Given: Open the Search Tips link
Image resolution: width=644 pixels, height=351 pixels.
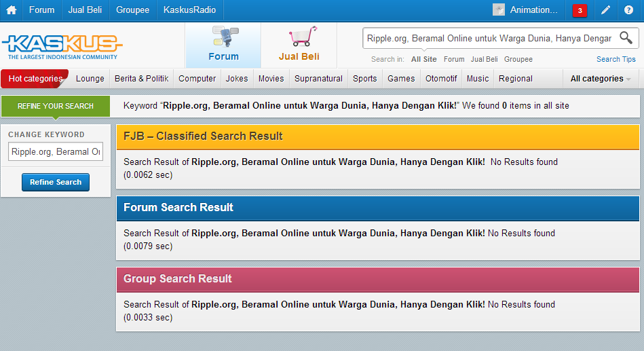Looking at the screenshot, I should coord(615,59).
